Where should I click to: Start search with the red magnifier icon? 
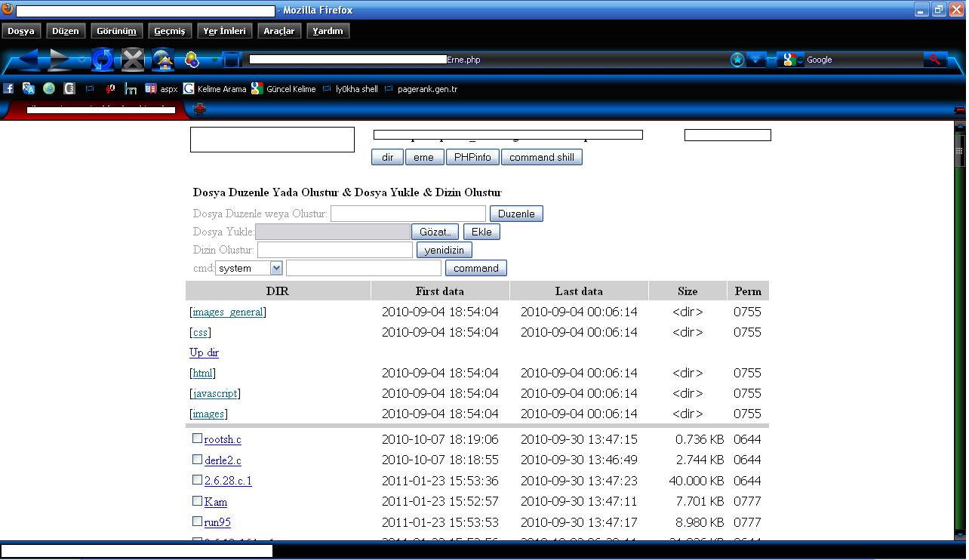pos(934,60)
